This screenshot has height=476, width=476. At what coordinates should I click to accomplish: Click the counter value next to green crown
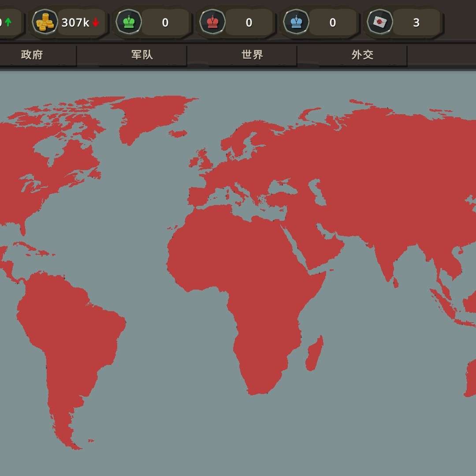165,22
